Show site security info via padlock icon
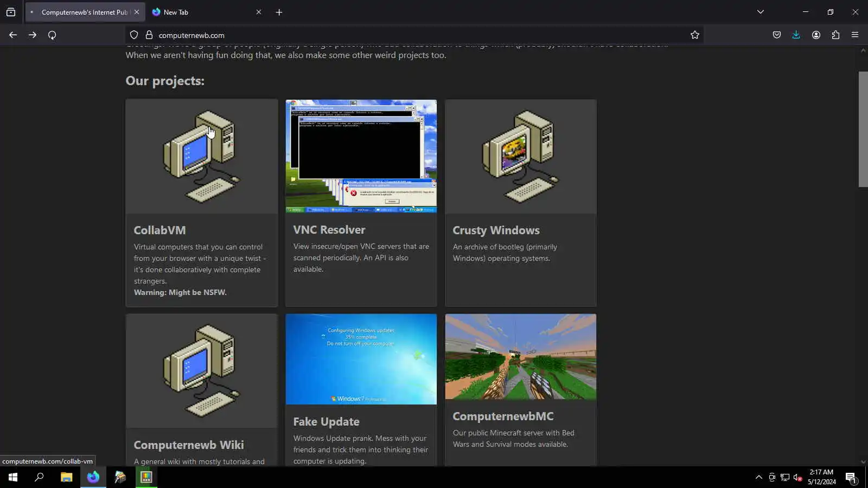The width and height of the screenshot is (868, 488). (x=149, y=35)
